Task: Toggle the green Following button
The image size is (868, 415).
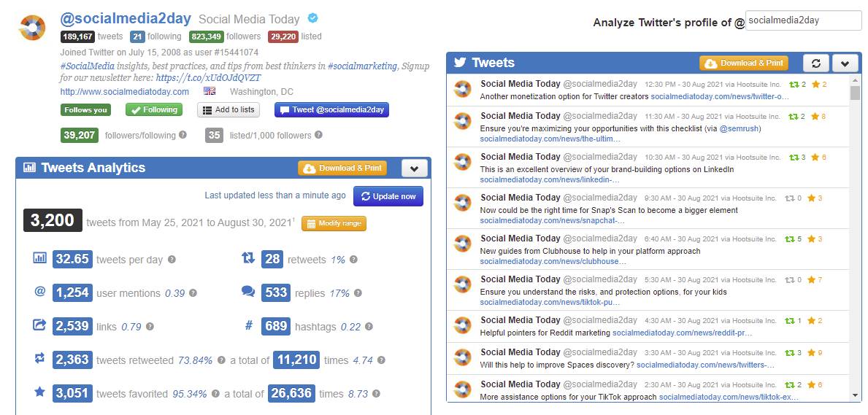Action: [153, 110]
